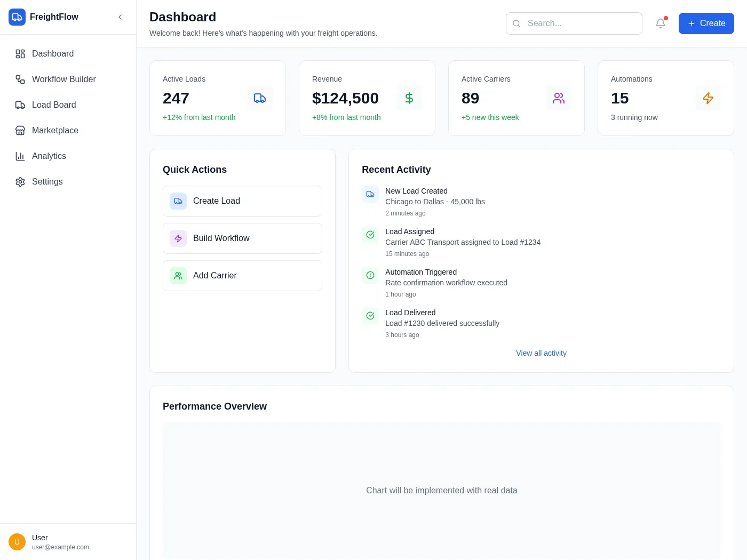Focus the Search input field
Screen dimensions: 747x560
point(574,23)
